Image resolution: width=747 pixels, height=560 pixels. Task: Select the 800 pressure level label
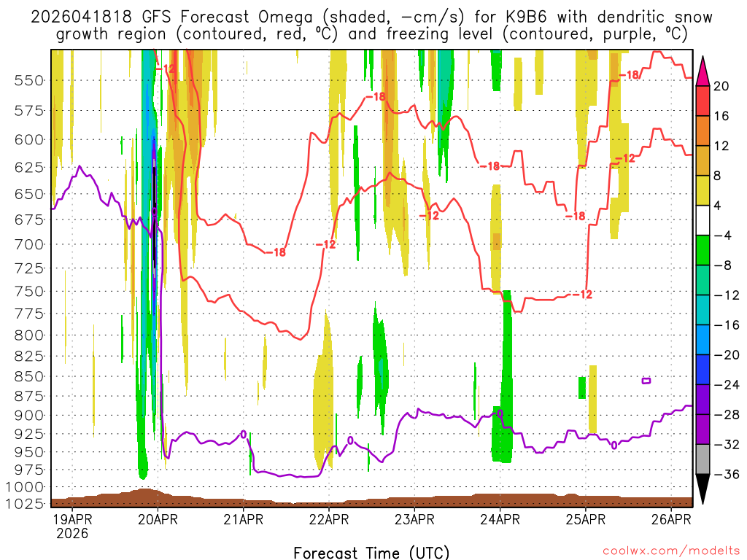pos(29,335)
